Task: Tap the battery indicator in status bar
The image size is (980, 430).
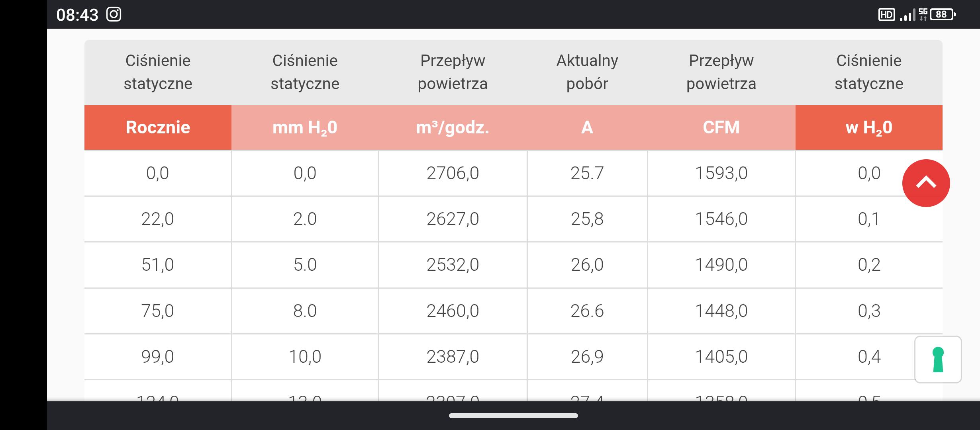Action: [x=943, y=15]
